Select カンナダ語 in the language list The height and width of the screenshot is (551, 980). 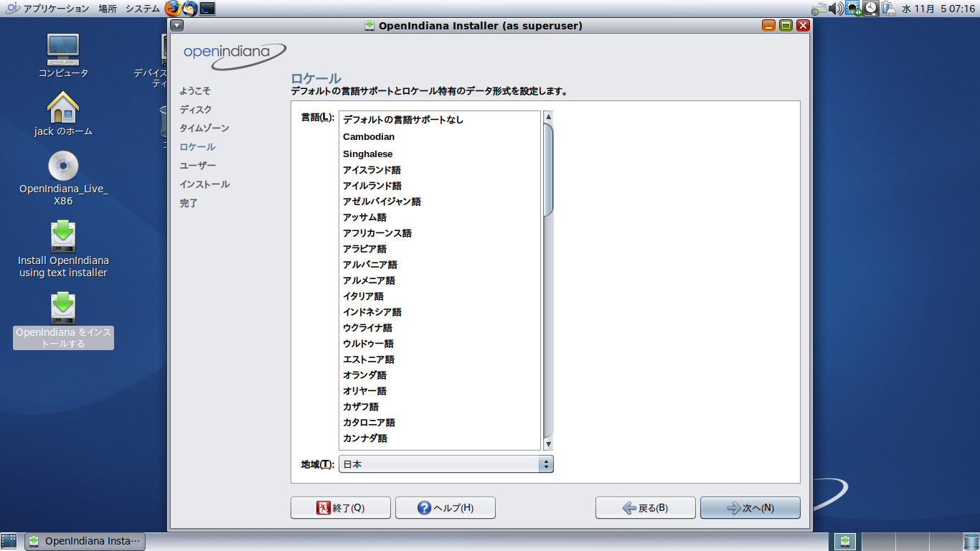coord(440,438)
